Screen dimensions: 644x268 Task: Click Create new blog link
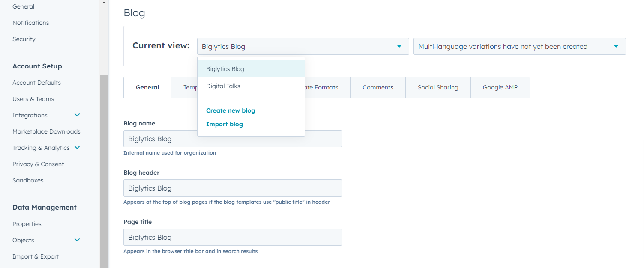coord(231,110)
